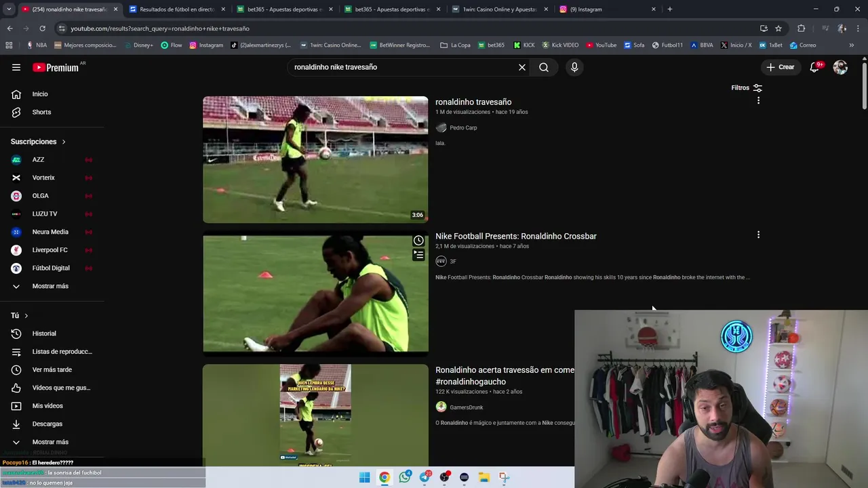868x488 pixels.
Task: Click the Crear button
Action: click(780, 67)
